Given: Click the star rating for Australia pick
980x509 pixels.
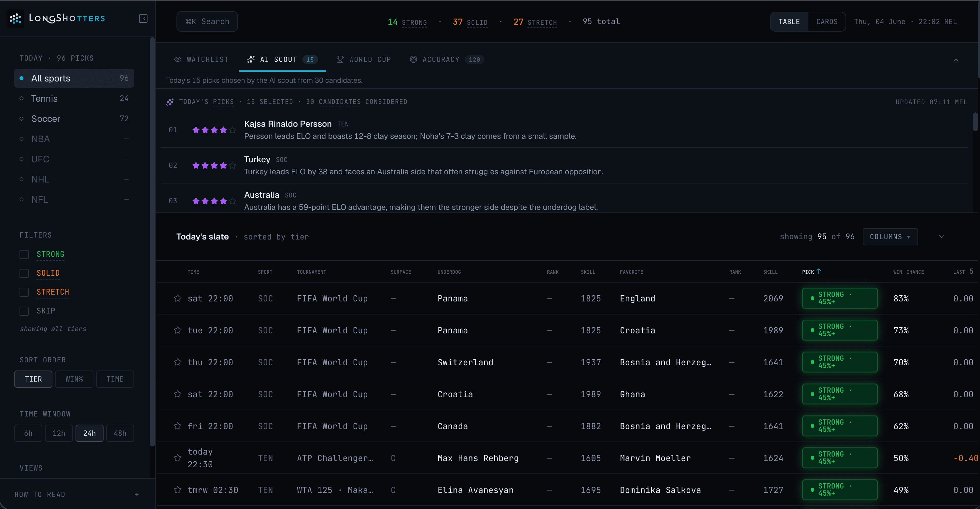Looking at the screenshot, I should 214,201.
